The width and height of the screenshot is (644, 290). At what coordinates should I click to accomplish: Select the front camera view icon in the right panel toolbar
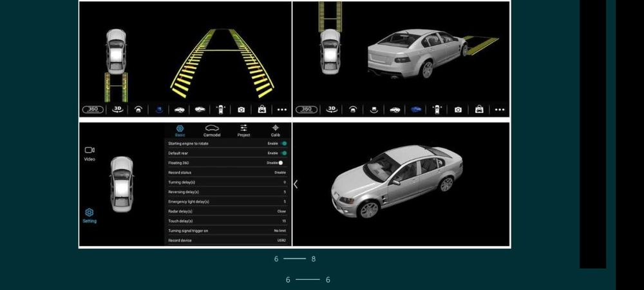pos(353,110)
